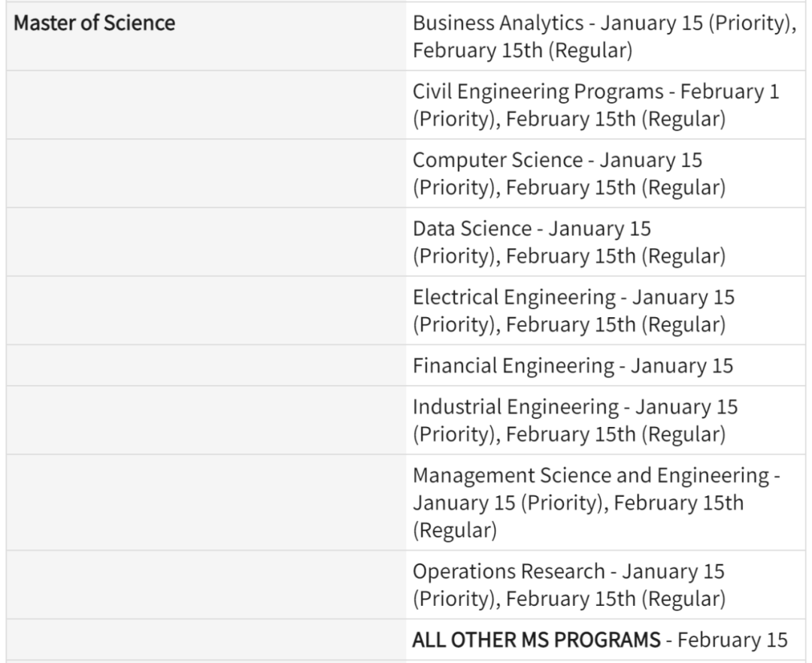The height and width of the screenshot is (663, 812).
Task: Select the empty cell next to Data Science
Action: [x=206, y=242]
